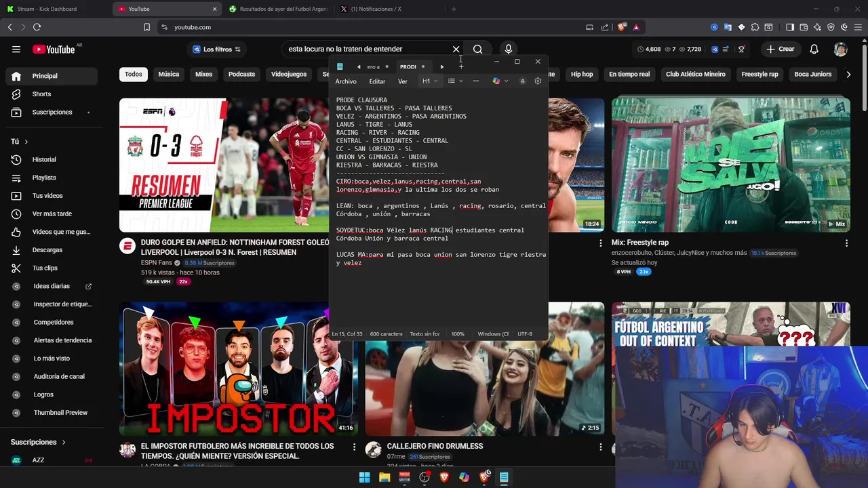Open the Archivo menu in Notepad

point(346,81)
